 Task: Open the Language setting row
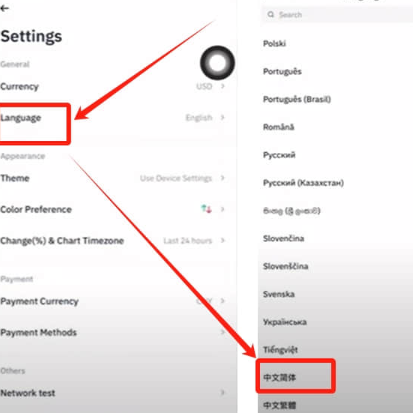coord(113,118)
